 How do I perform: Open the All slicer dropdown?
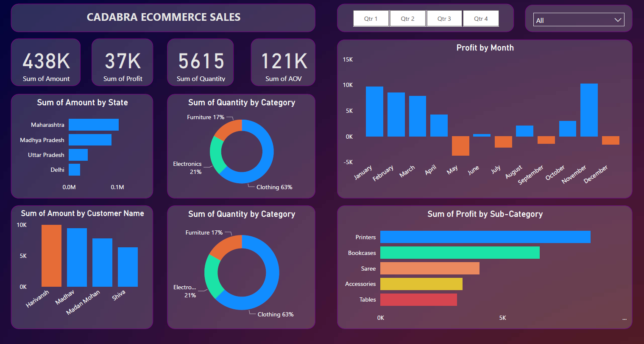click(x=578, y=19)
